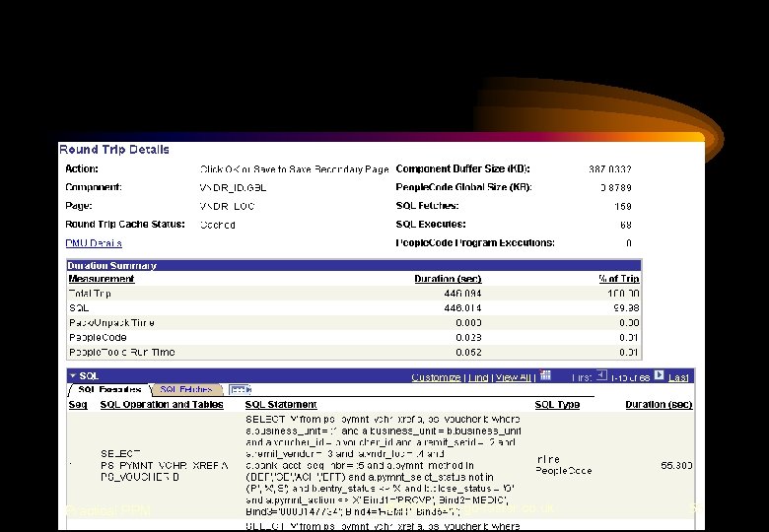The image size is (769, 532).
Task: Sort by SQL Operation and Tables header
Action: tap(162, 405)
